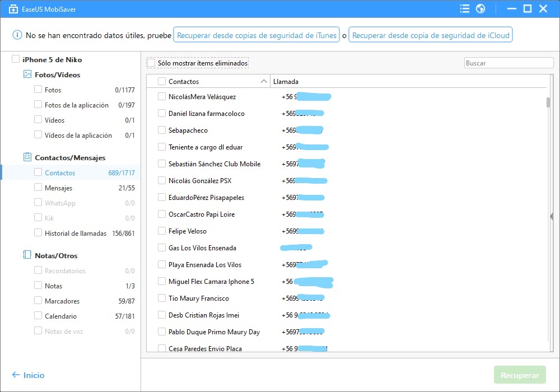Click the Fotos/Vídeos category icon

pos(27,74)
